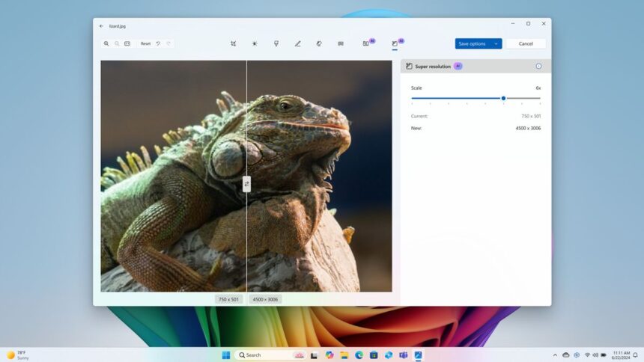Click the zoom in magnifier icon
The width and height of the screenshot is (644, 362).
pyautogui.click(x=106, y=43)
